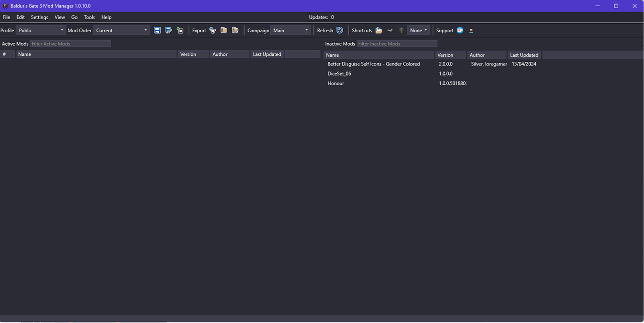Click the Export to Archive folder icon
This screenshot has width=644, height=323.
pyautogui.click(x=224, y=30)
